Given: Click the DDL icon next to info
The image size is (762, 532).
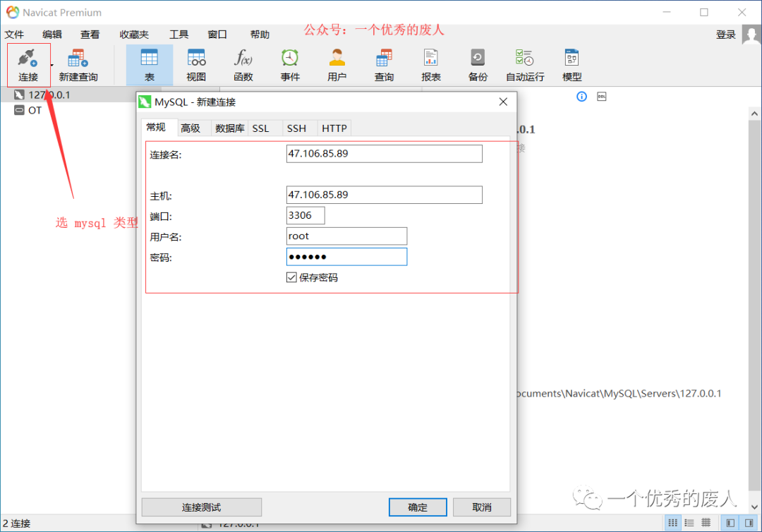Looking at the screenshot, I should [x=602, y=96].
